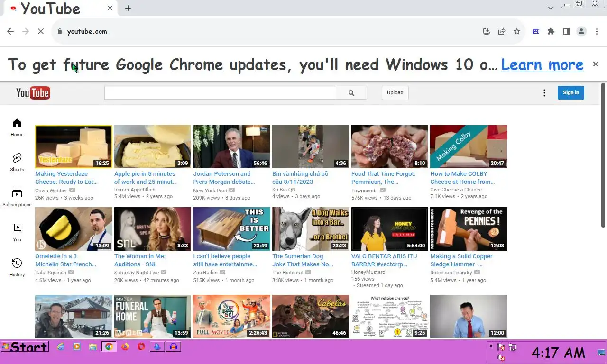
Task: Click the search magnifier button
Action: (x=351, y=93)
